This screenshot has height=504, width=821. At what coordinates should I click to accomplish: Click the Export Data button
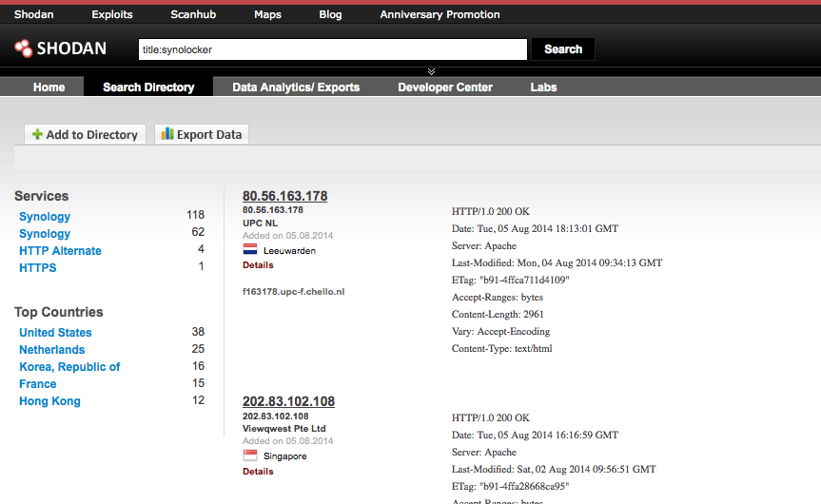point(202,134)
